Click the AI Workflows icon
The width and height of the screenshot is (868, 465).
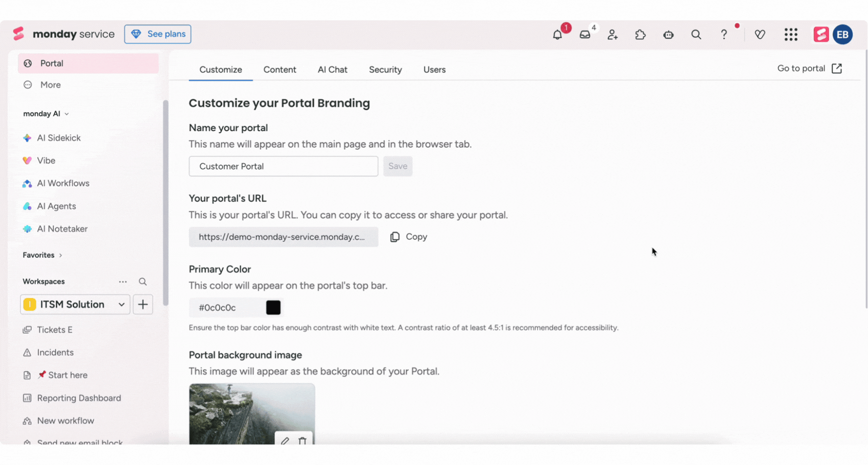tap(27, 184)
